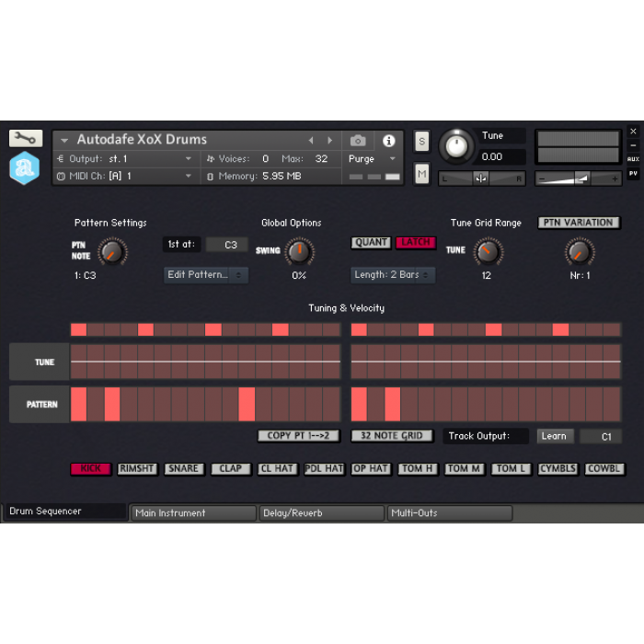Screen dimensions: 644x644
Task: Open the Purge dropdown menu
Action: coord(372,159)
